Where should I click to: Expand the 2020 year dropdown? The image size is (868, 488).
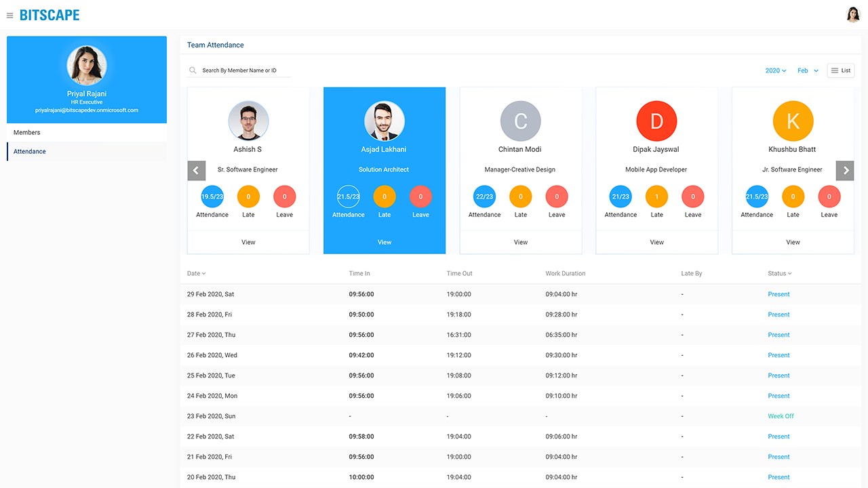click(x=776, y=70)
